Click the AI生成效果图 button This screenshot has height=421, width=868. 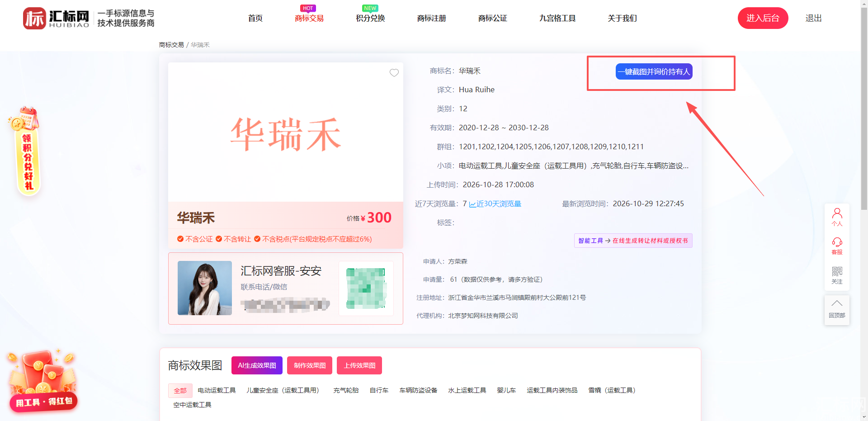coord(257,365)
